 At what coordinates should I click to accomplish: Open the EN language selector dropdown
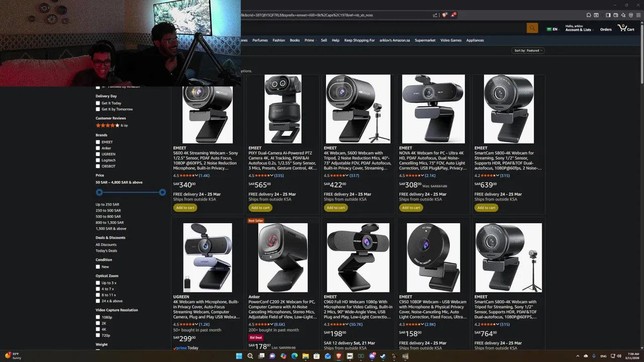552,29
